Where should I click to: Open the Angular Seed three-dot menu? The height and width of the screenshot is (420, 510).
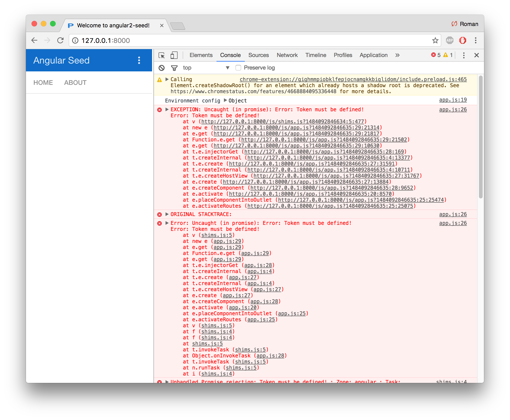click(x=139, y=60)
